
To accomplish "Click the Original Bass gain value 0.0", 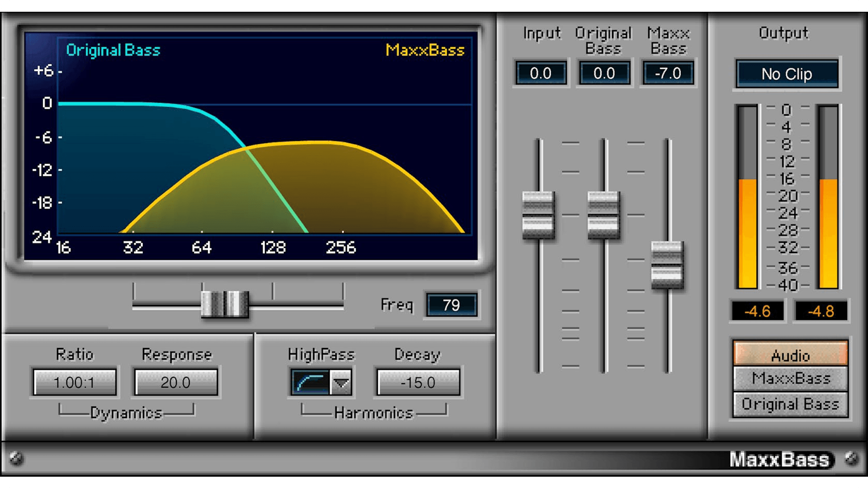I will tap(604, 73).
